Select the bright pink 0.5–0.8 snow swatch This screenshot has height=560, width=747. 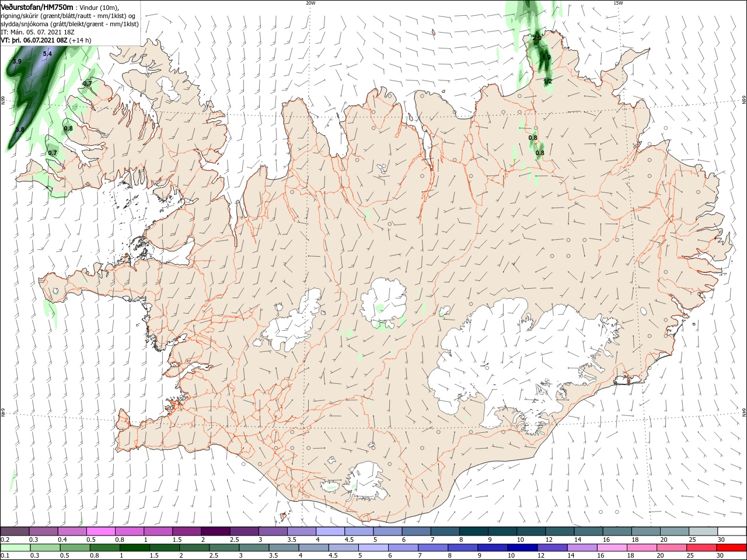tap(100, 531)
